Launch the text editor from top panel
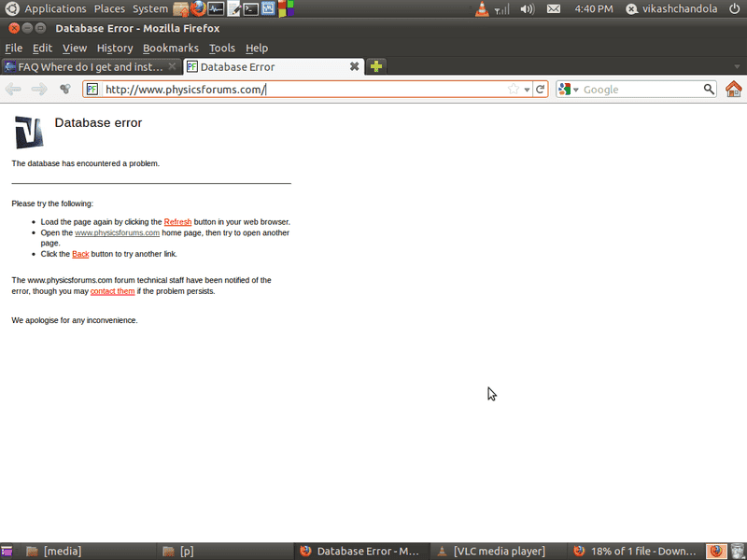This screenshot has width=747, height=560. (233, 8)
